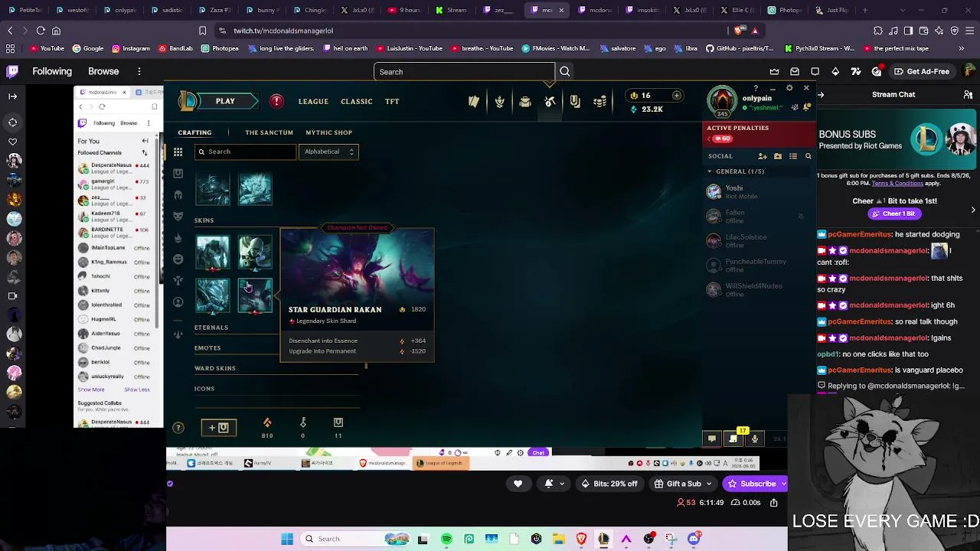Viewport: 980px width, 551px height.
Task: Open the League menu item
Action: (x=313, y=102)
